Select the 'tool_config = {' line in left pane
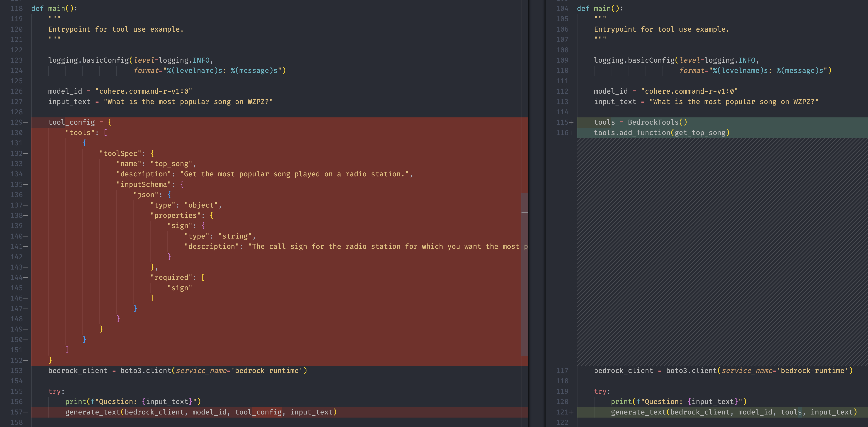868x427 pixels. coord(80,122)
